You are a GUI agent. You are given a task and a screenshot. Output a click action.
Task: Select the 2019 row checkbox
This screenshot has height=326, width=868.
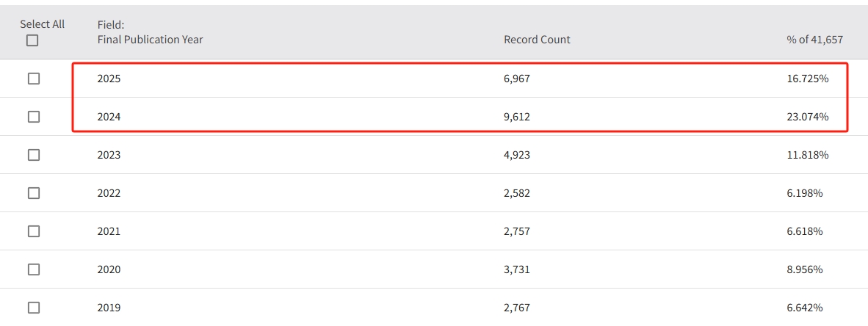tap(34, 308)
